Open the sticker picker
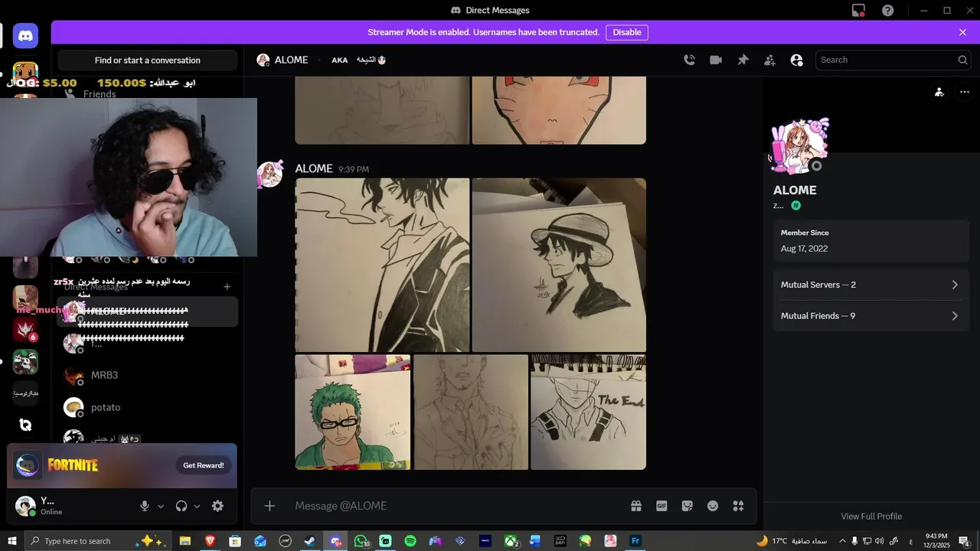The width and height of the screenshot is (980, 551). 687,506
